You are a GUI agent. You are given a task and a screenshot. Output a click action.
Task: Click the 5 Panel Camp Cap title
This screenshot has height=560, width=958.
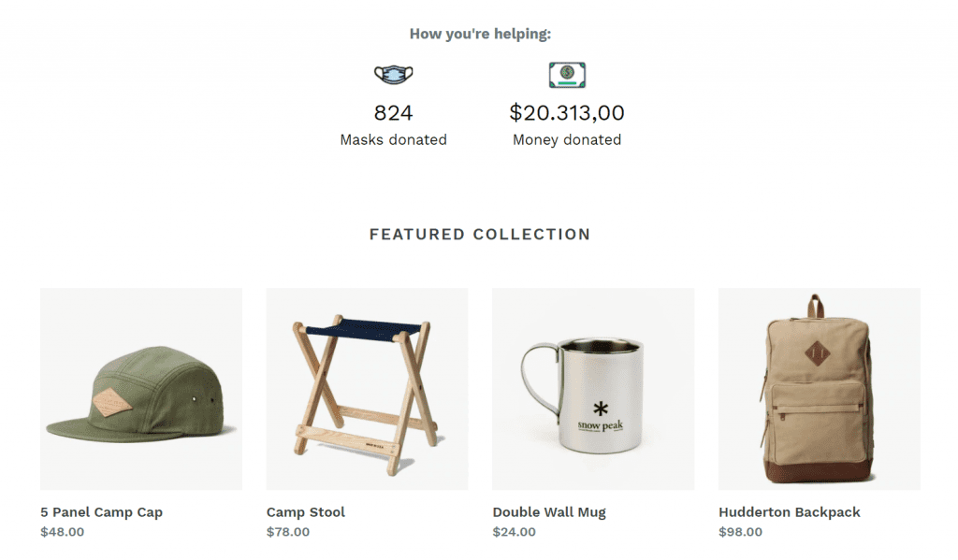point(101,512)
